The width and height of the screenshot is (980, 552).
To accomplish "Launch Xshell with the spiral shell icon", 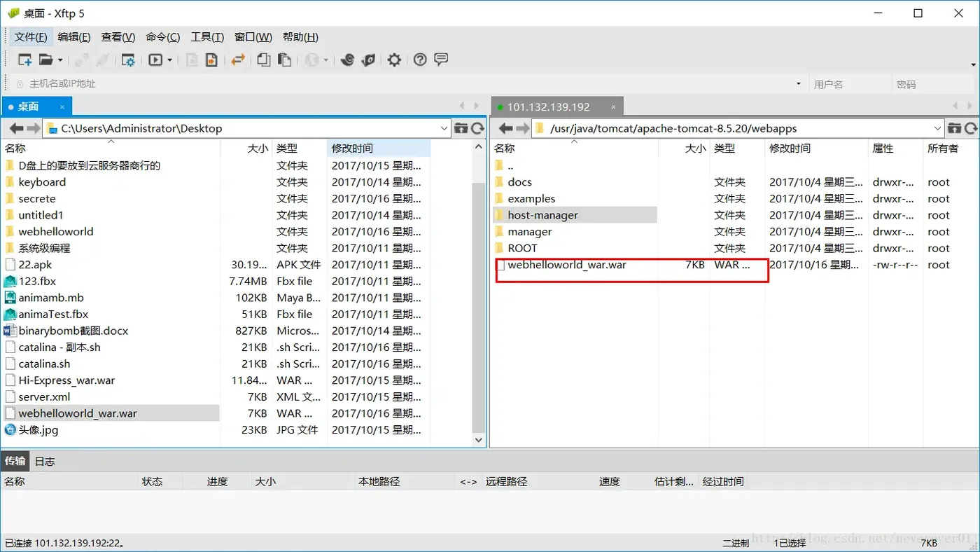I will [x=347, y=60].
